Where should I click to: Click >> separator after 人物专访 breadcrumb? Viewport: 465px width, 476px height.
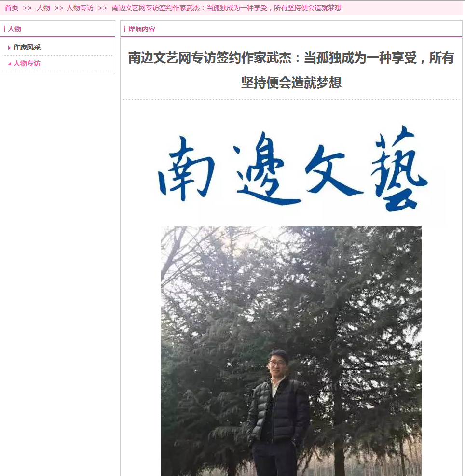pyautogui.click(x=103, y=8)
